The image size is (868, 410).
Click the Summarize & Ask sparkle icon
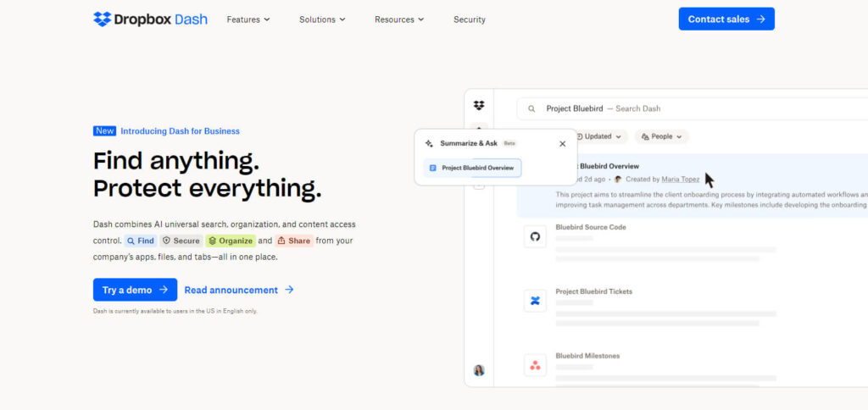coord(429,143)
